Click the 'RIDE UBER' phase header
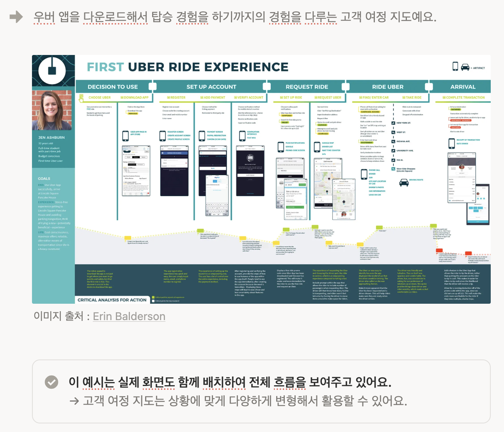The width and height of the screenshot is (504, 432). [388, 87]
